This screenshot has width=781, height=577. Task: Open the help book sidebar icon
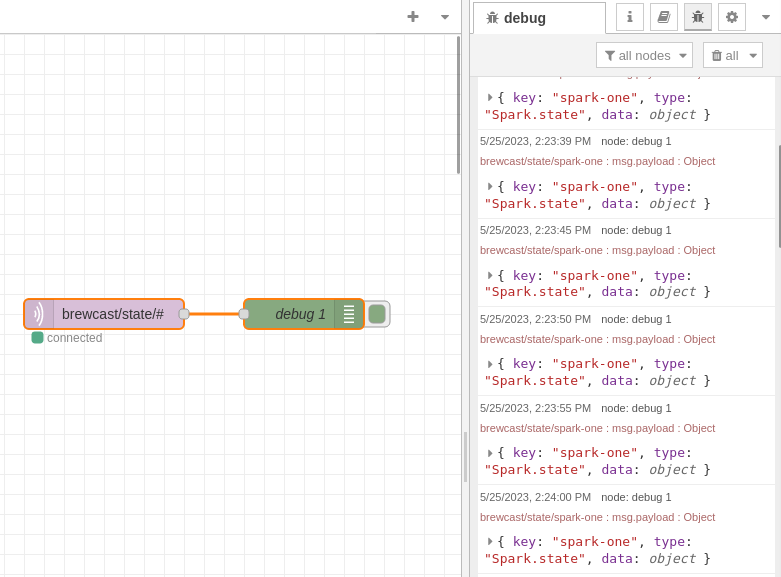coord(664,17)
